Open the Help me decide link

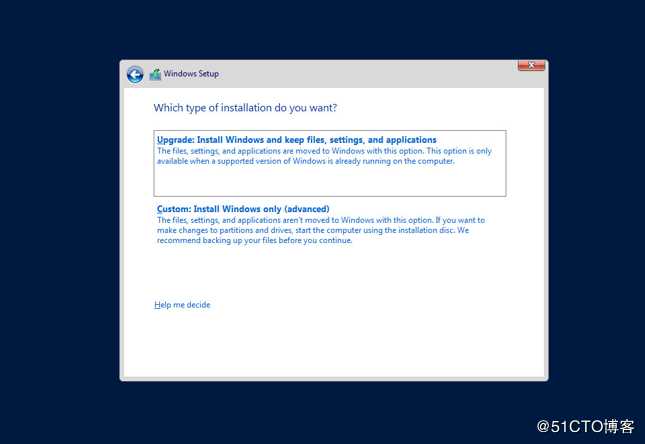click(x=182, y=305)
